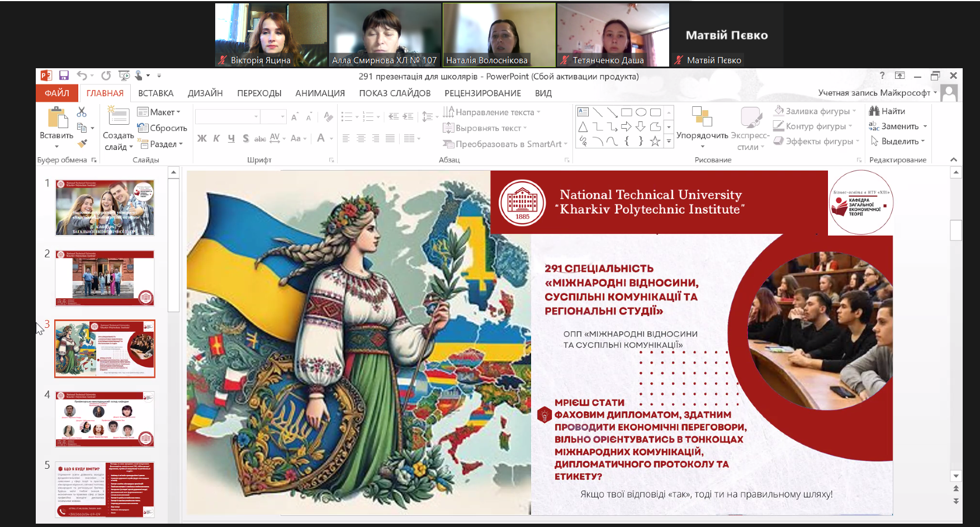Click the Format Painter brush icon
980x527 pixels.
pyautogui.click(x=82, y=144)
